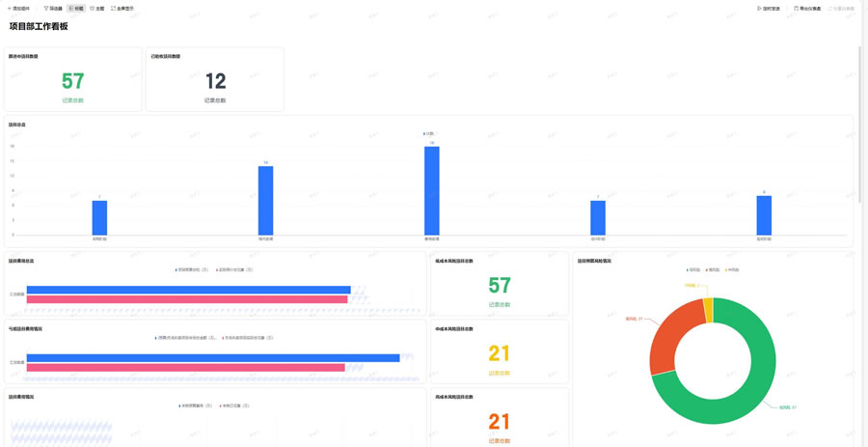This screenshot has width=868, height=447.
Task: Toggle the red high-risk legend item of donut chart
Action: coord(713,269)
